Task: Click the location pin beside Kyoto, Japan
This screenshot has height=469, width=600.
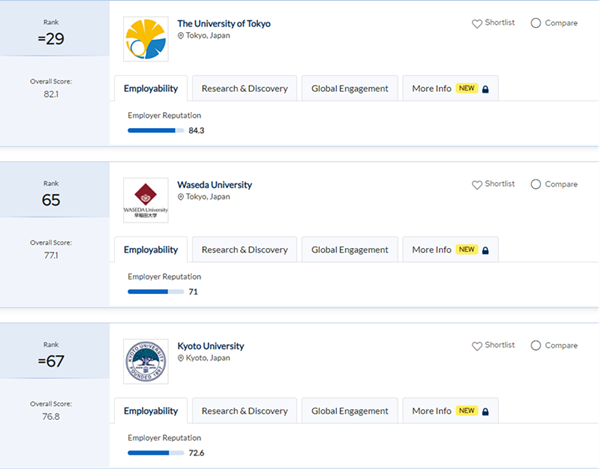Action: [x=181, y=358]
